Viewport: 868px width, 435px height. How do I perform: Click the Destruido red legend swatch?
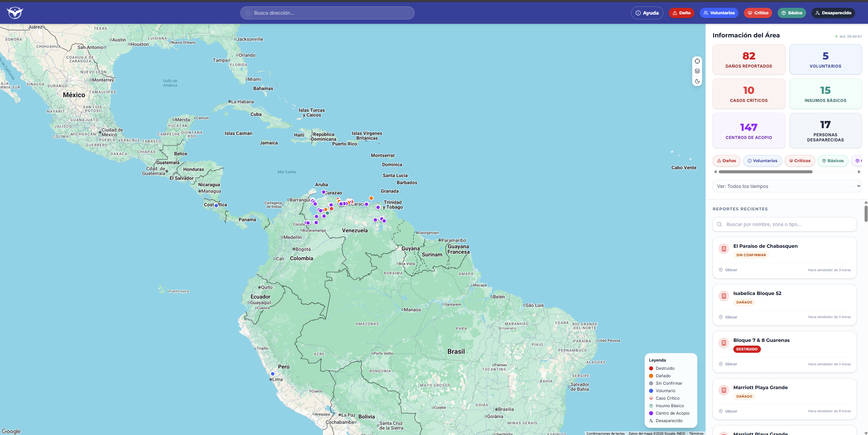click(651, 368)
